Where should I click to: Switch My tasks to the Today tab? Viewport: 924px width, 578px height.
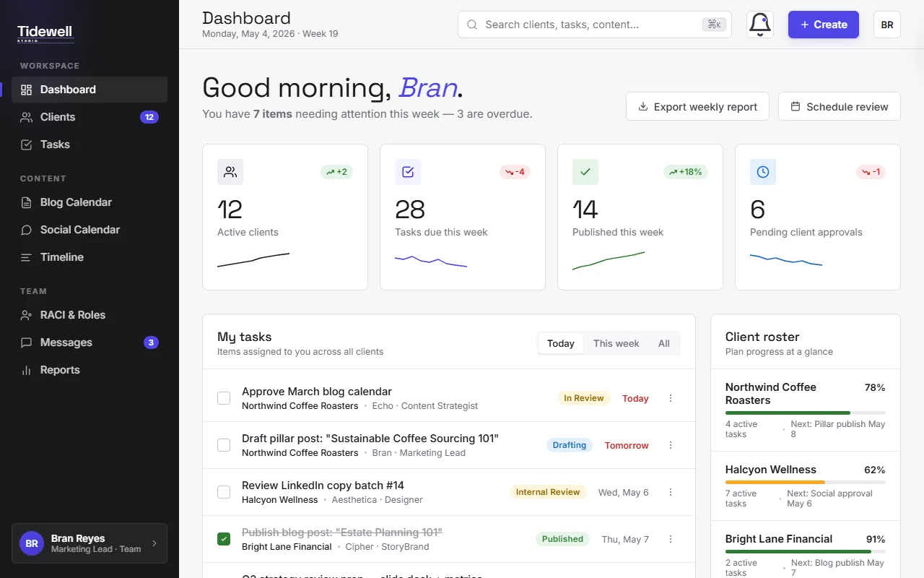(x=561, y=343)
